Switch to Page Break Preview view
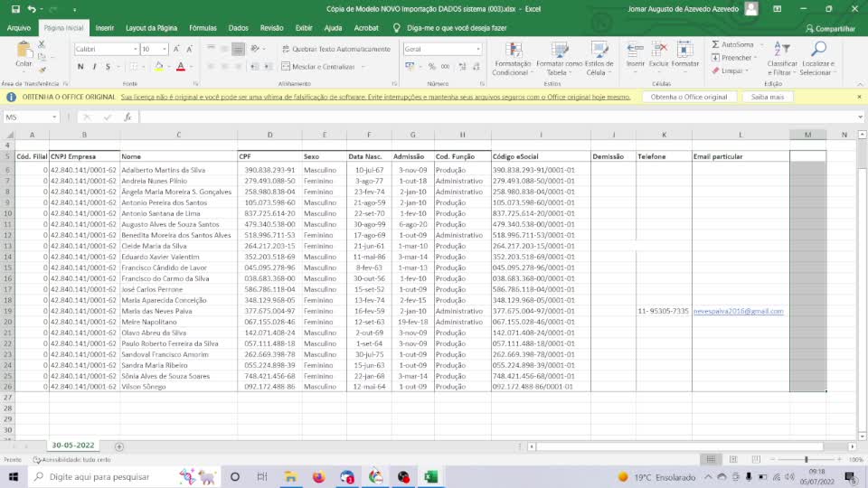The width and height of the screenshot is (868, 488). coord(756,460)
